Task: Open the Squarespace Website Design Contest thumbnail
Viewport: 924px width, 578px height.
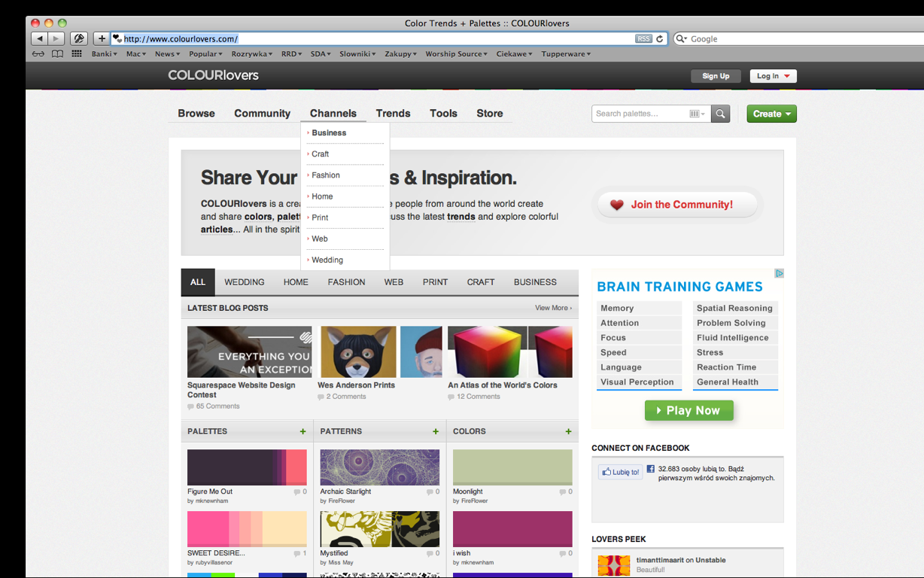Action: point(249,351)
